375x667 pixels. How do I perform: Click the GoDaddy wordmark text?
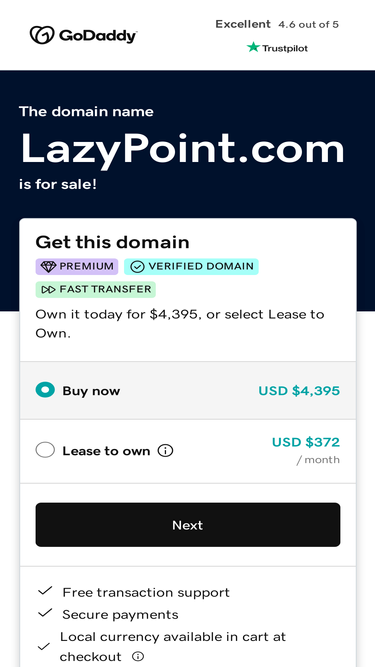coord(98,36)
